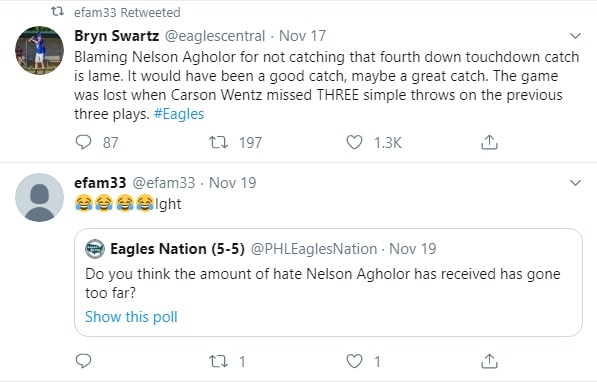Open efam33 tweet options chevron

click(x=575, y=182)
